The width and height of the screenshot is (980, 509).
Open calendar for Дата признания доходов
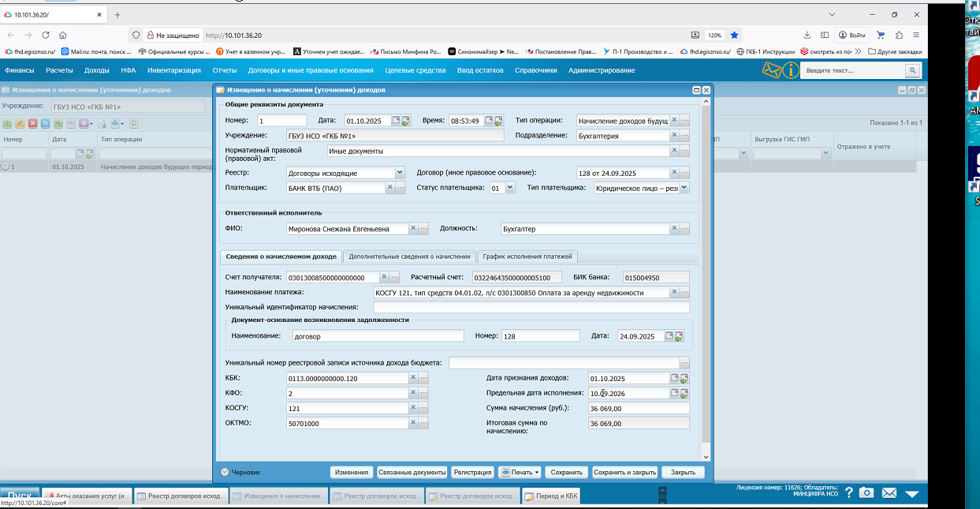point(674,378)
